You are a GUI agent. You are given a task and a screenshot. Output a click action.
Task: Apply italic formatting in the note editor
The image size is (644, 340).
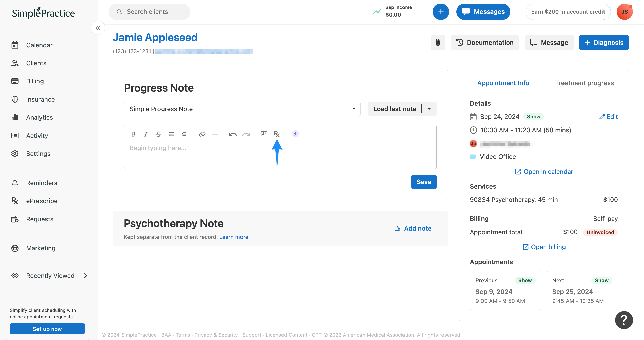(146, 134)
